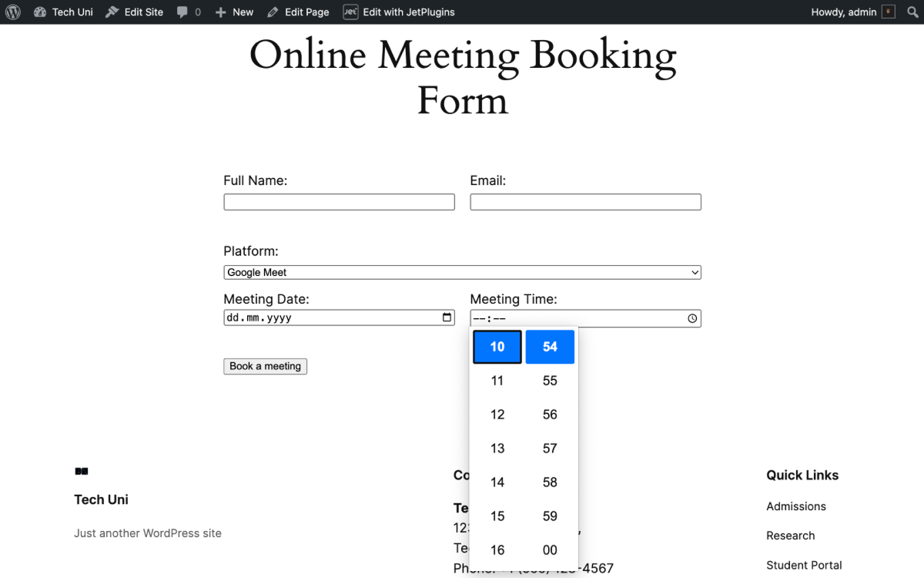Open the calendar icon on Meeting Date field

447,317
